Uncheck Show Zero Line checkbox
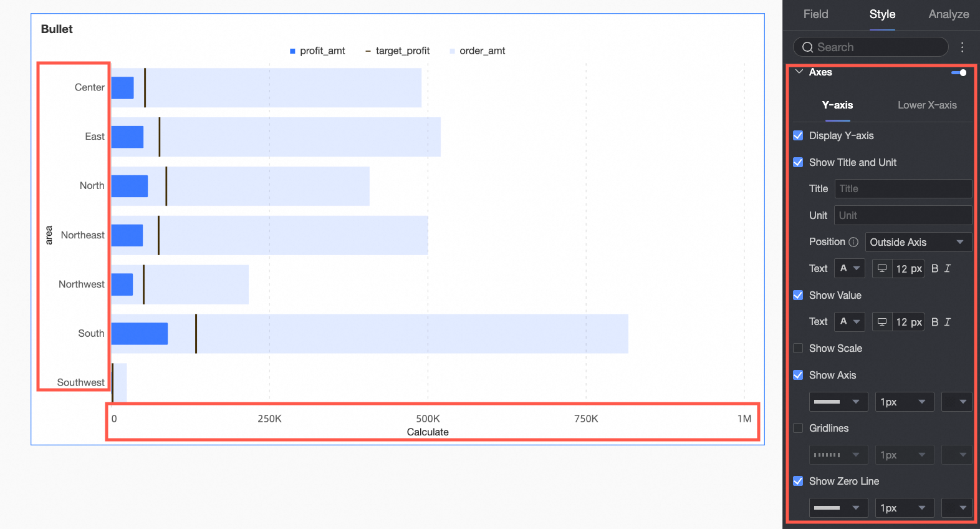 click(798, 481)
